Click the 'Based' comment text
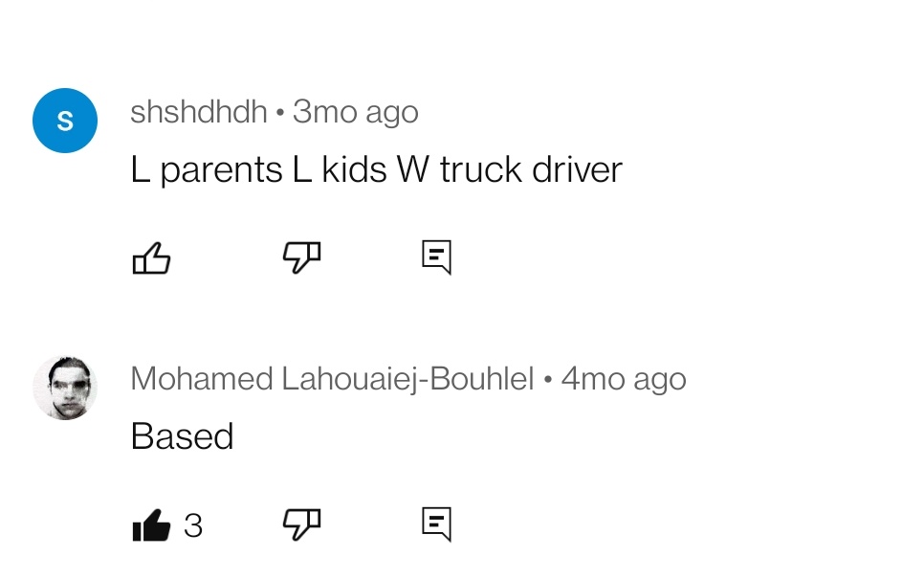924x579 pixels. tap(182, 436)
